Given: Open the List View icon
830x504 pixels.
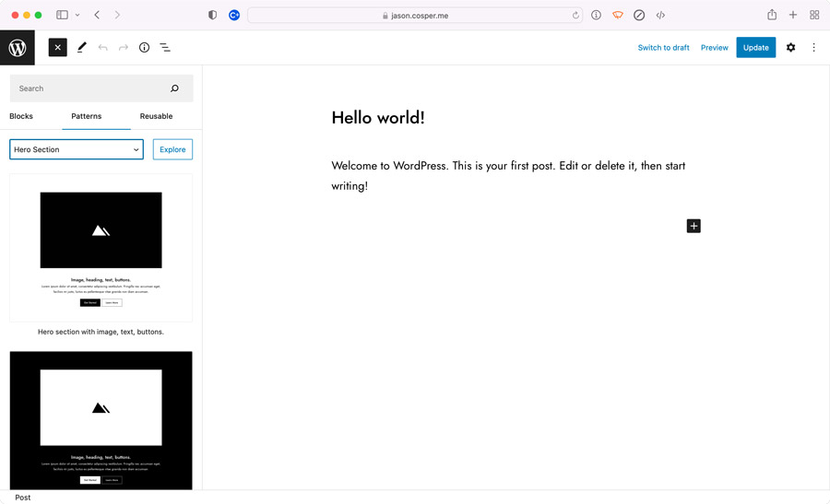Looking at the screenshot, I should coord(165,48).
